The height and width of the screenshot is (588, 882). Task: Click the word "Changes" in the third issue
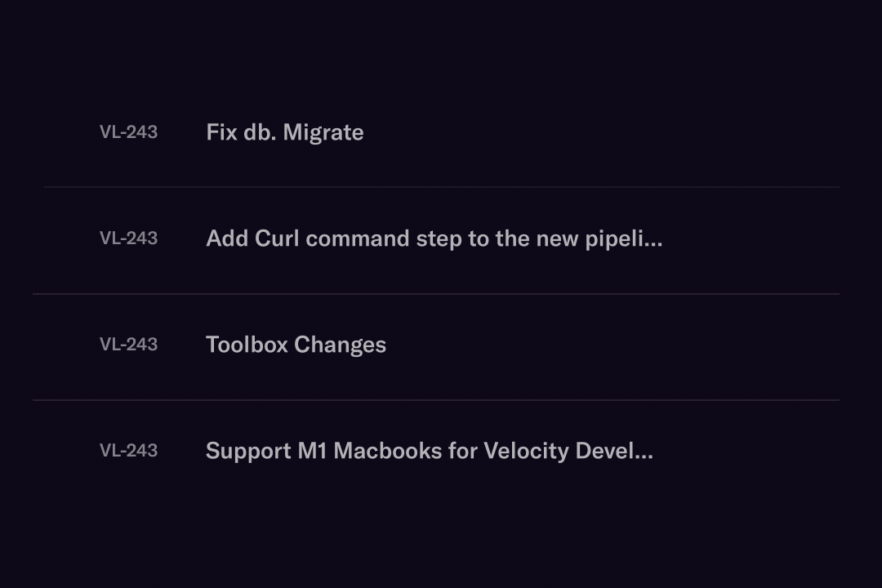coord(340,345)
